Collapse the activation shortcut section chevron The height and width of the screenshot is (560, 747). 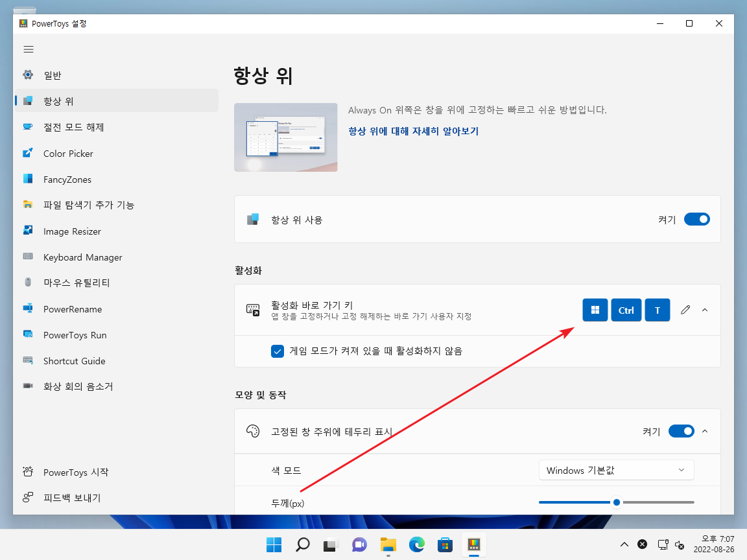[705, 310]
